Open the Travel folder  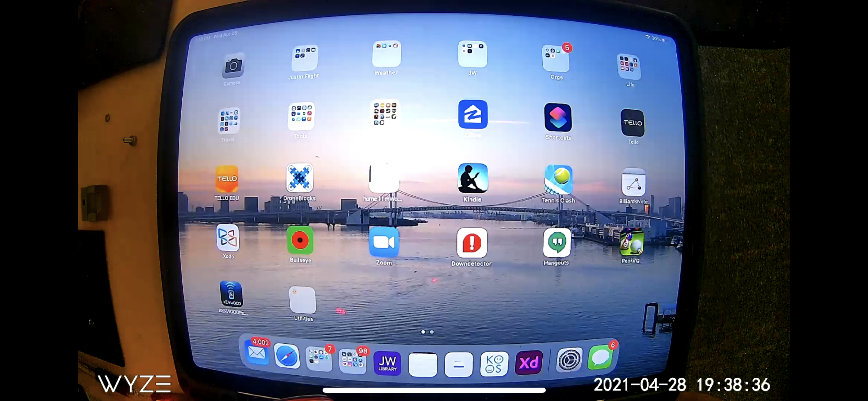click(229, 121)
